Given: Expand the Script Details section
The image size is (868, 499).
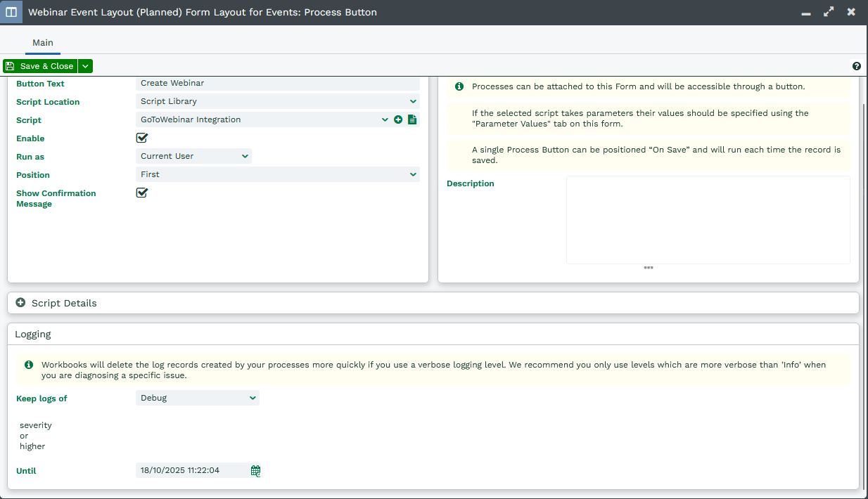Looking at the screenshot, I should [21, 303].
